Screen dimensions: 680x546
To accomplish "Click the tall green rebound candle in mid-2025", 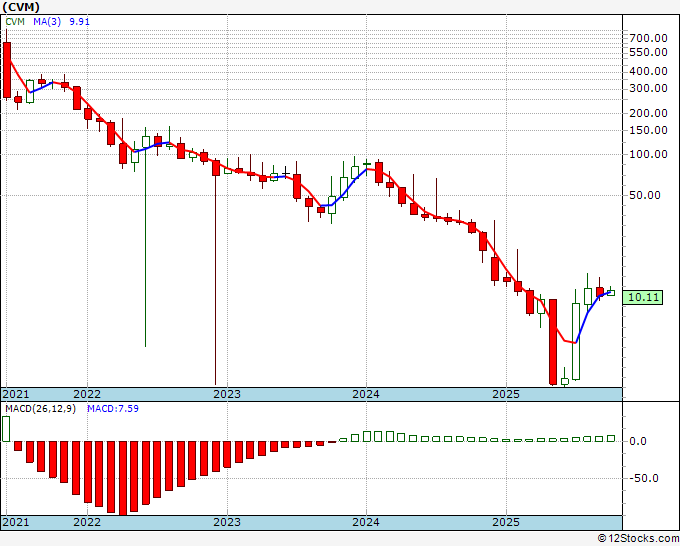I will click(x=576, y=341).
